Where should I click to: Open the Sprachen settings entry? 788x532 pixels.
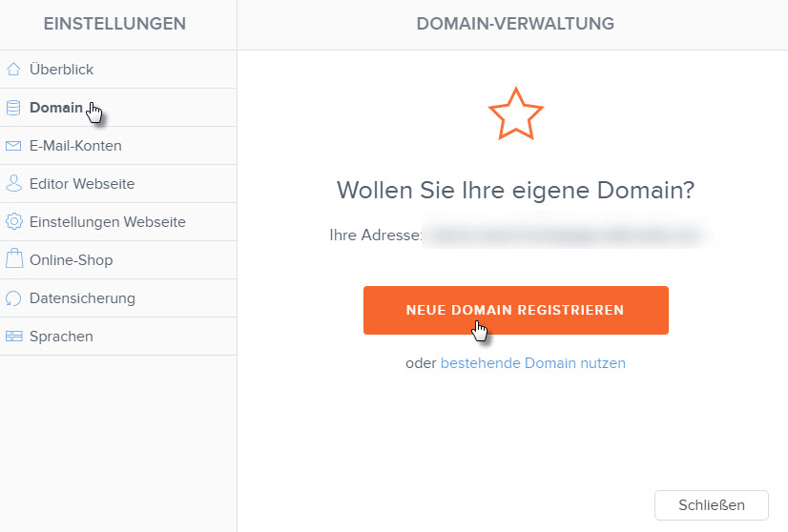click(118, 337)
